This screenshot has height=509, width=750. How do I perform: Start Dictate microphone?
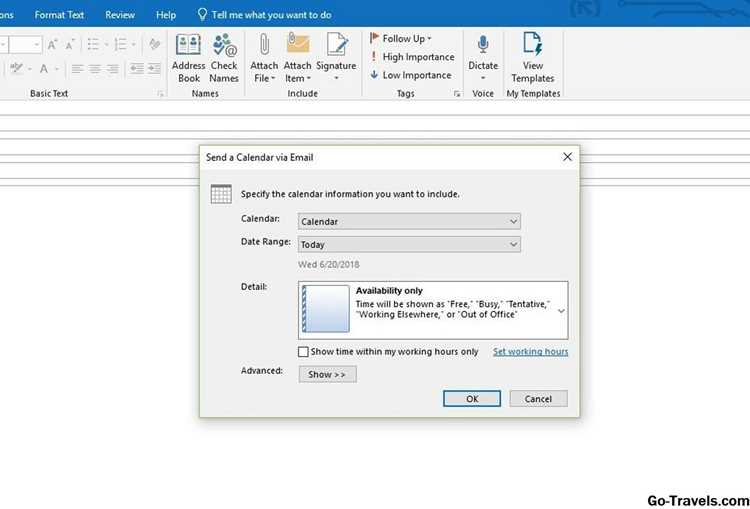point(483,58)
